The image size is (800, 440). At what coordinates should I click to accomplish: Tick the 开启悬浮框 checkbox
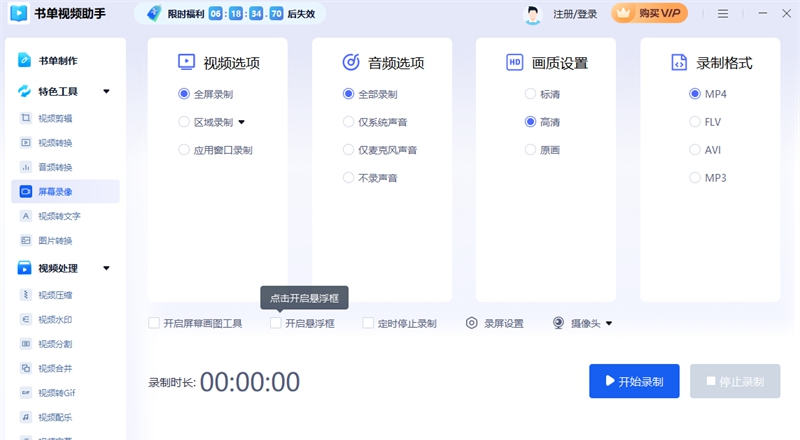point(276,323)
